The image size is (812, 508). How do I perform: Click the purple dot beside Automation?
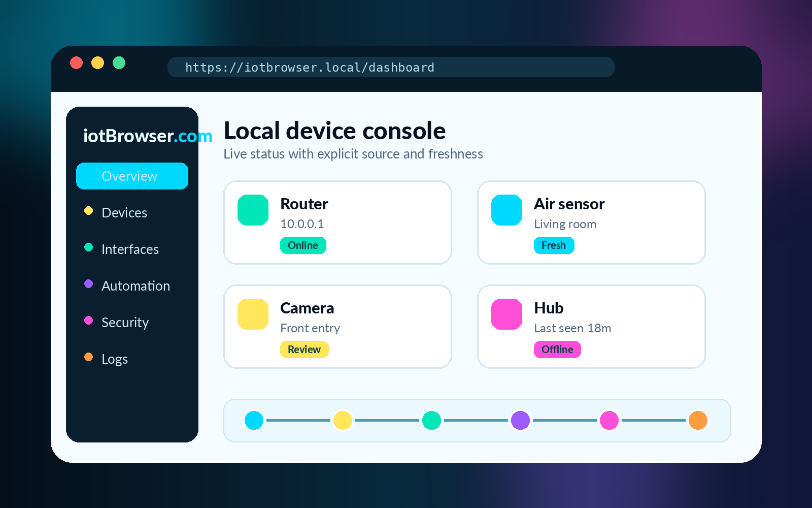click(88, 283)
